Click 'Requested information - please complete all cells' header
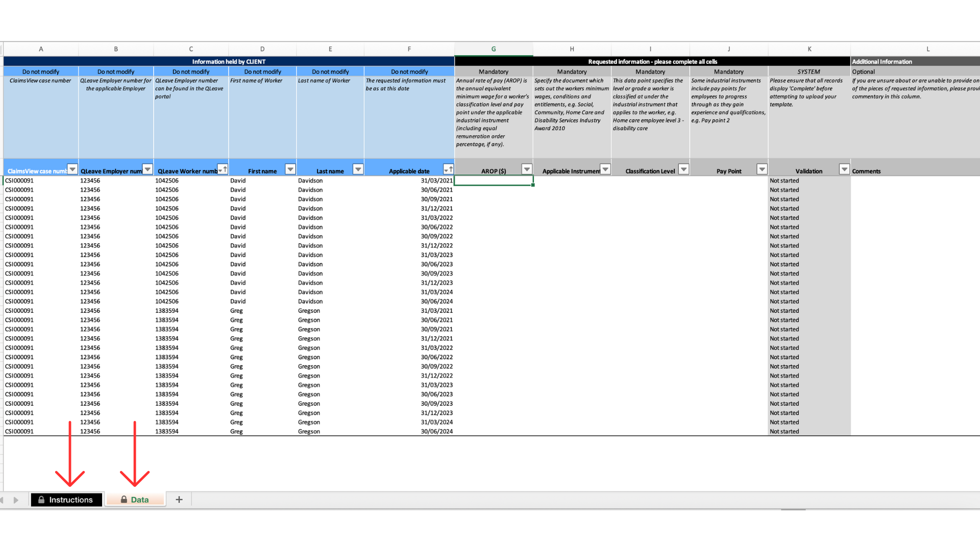This screenshot has height=551, width=980. (652, 62)
